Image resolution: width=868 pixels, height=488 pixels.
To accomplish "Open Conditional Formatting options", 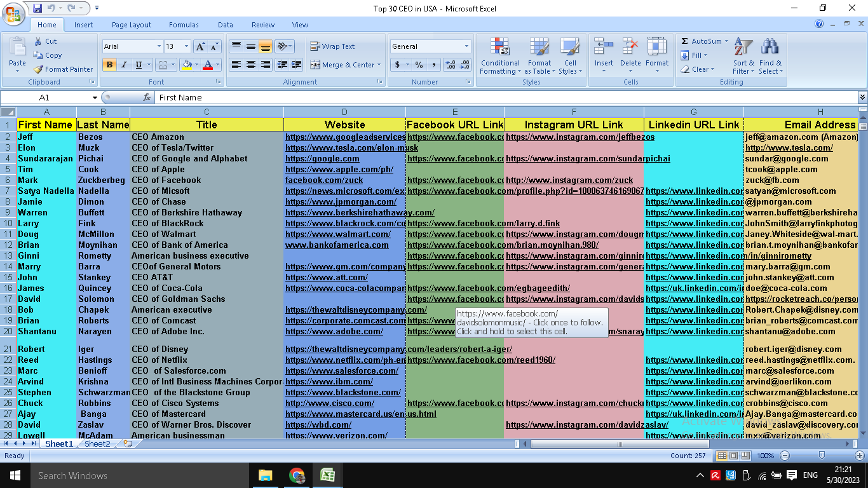I will click(x=500, y=56).
